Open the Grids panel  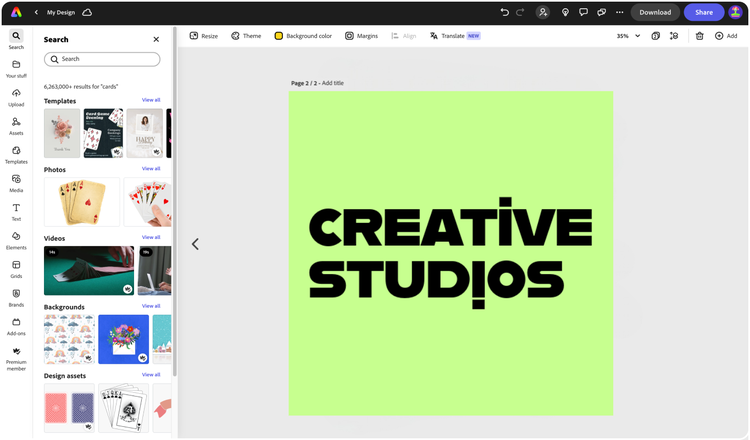click(16, 269)
